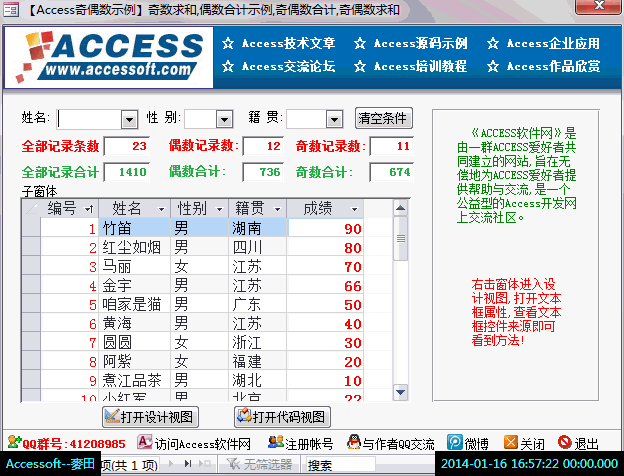Click the 籍贯 cell 四川
This screenshot has width=624, height=476.
click(257, 247)
